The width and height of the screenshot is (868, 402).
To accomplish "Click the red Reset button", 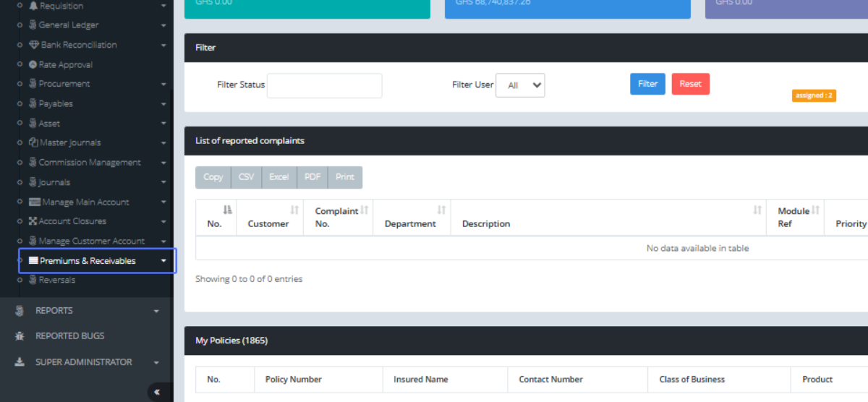I will click(690, 84).
